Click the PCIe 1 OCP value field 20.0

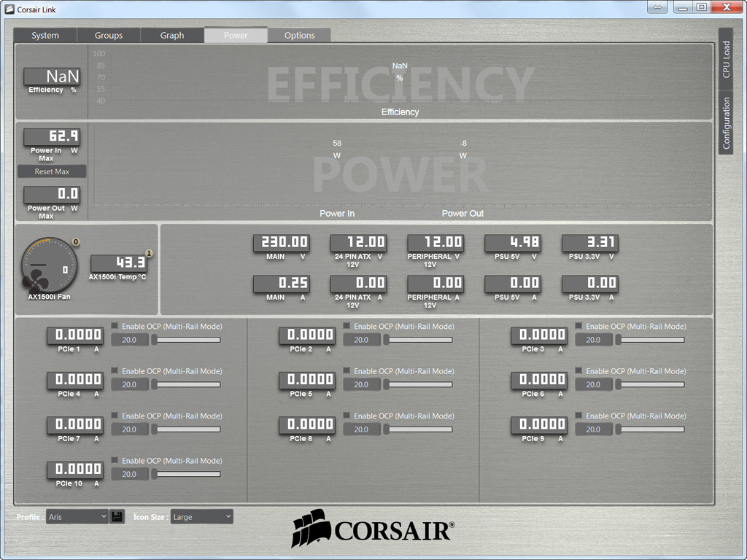130,340
